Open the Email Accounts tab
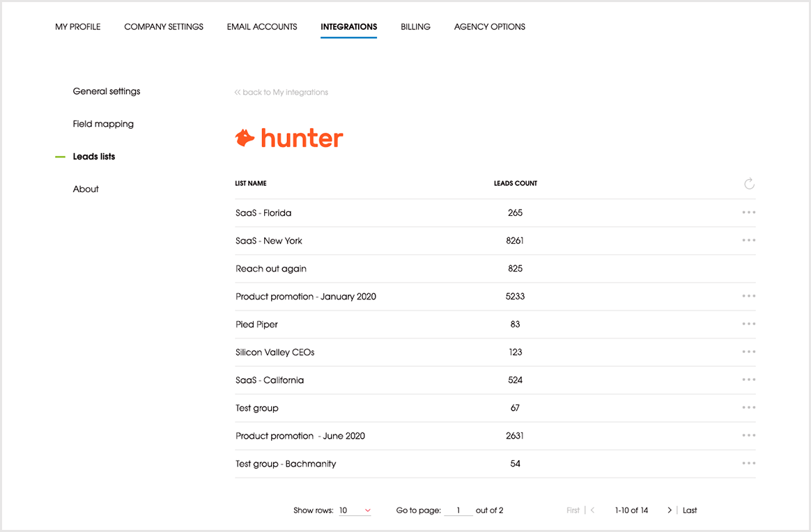The width and height of the screenshot is (811, 532). [262, 27]
